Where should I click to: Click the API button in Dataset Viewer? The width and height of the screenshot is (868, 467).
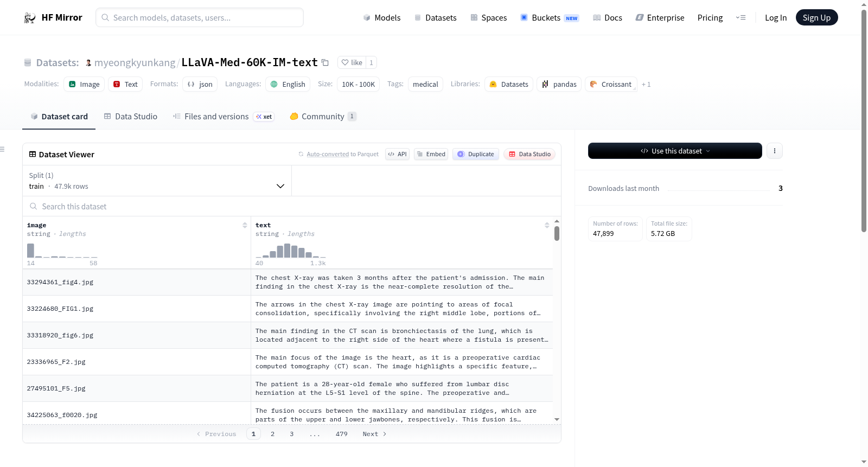pyautogui.click(x=397, y=154)
